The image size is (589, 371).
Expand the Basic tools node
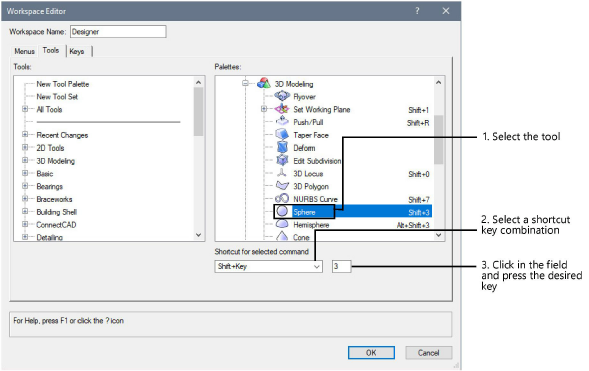tap(25, 173)
